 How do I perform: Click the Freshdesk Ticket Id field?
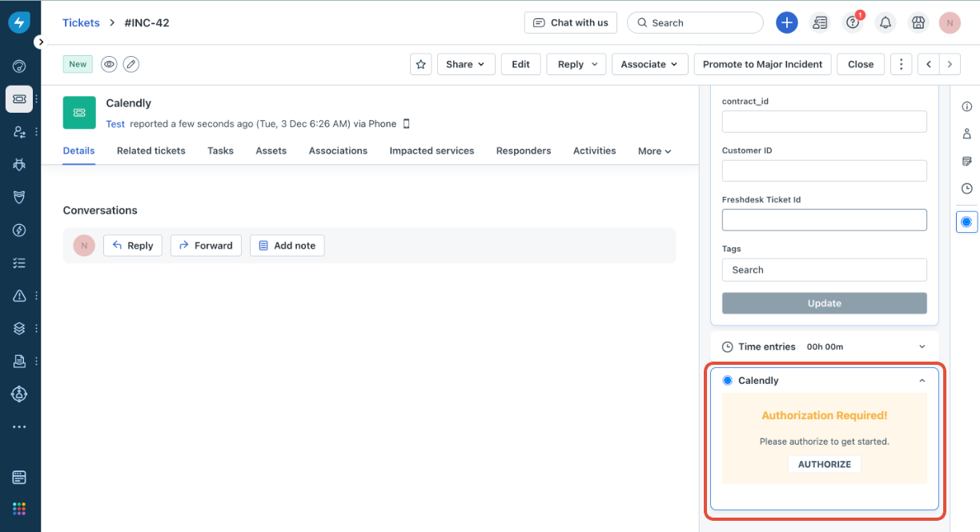[825, 220]
